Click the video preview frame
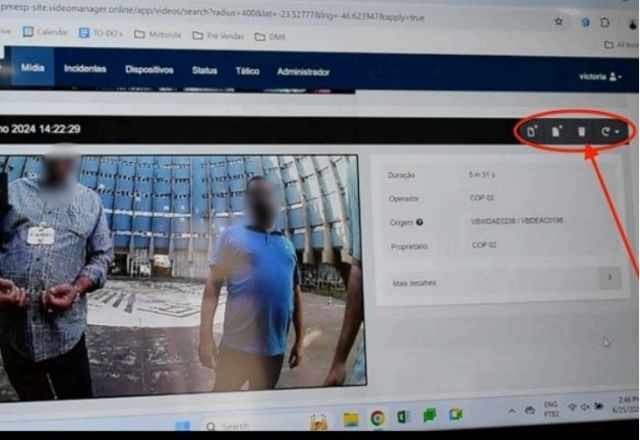 tap(182, 273)
